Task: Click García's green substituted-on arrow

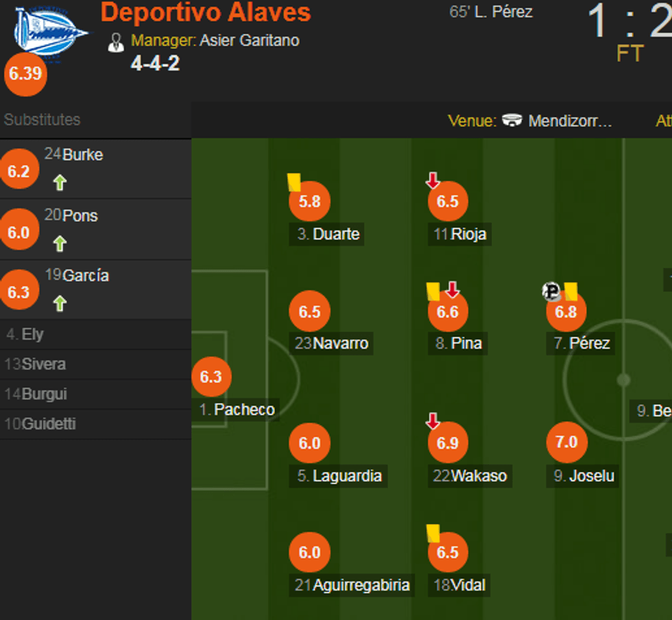Action: pos(60,303)
